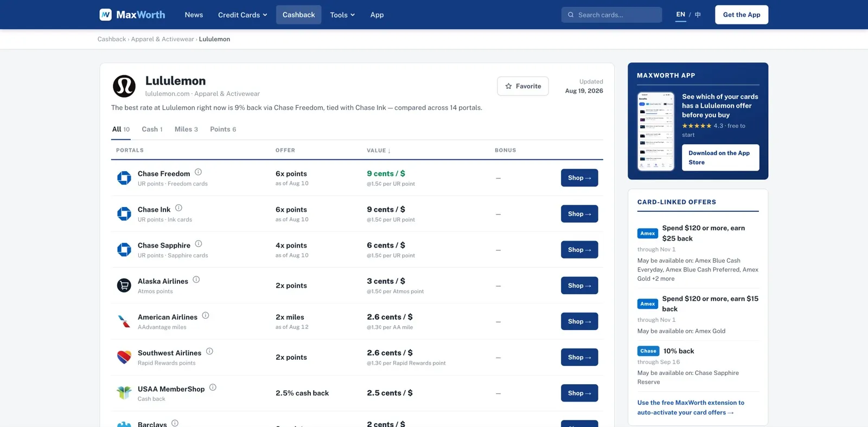Open info icon next to Southwest Airlines

click(x=209, y=351)
